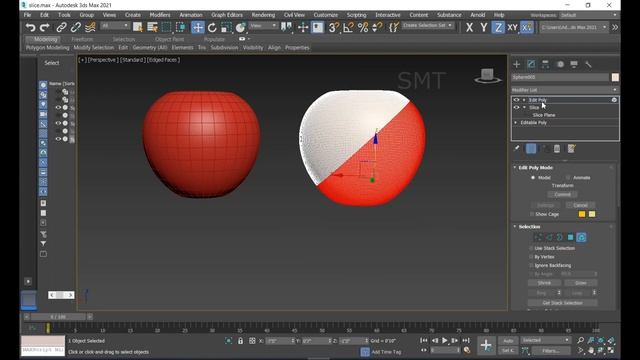640x360 pixels.
Task: Switch to Object Paint ribbon tab
Action: coord(169,39)
